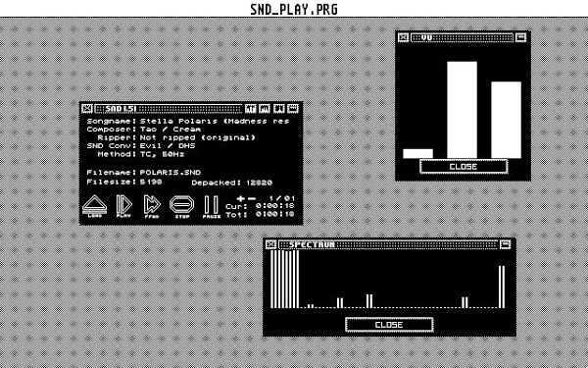The image size is (588, 368).
Task: Click the right-side bar in VU meter
Action: 507,120
